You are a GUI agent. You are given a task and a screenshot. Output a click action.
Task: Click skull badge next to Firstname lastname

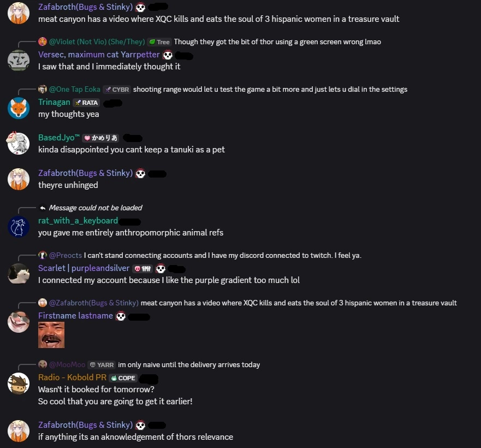click(121, 316)
